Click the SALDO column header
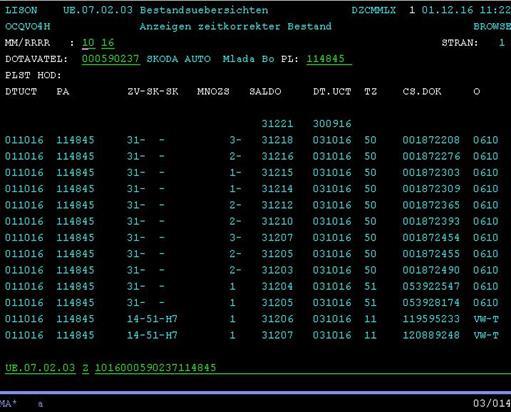The width and height of the screenshot is (511, 412). (265, 92)
